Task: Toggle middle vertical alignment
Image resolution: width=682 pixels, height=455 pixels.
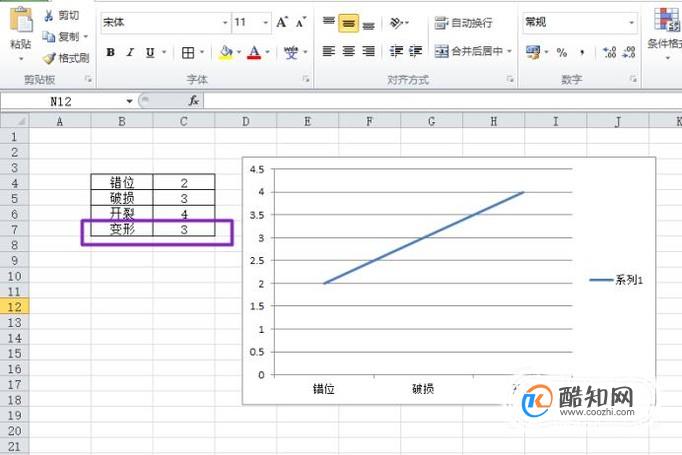Action: click(x=348, y=23)
